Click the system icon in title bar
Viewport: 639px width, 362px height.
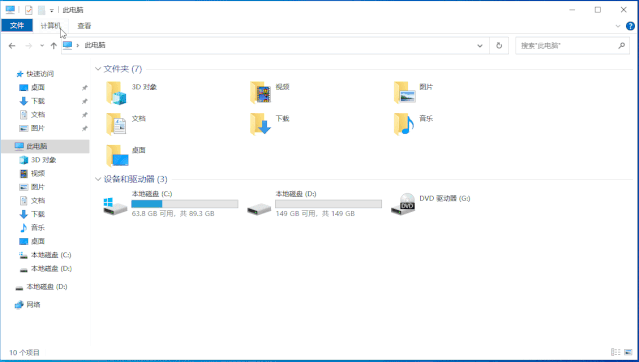pyautogui.click(x=10, y=10)
